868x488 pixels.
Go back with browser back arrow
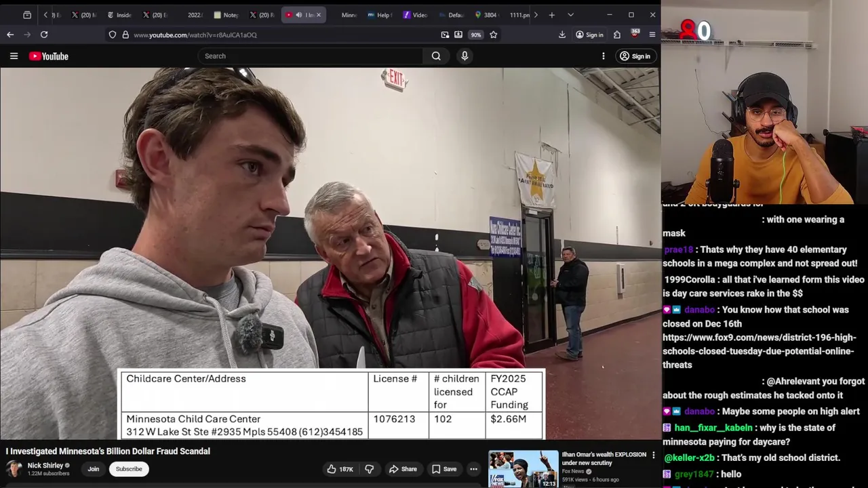click(x=10, y=35)
